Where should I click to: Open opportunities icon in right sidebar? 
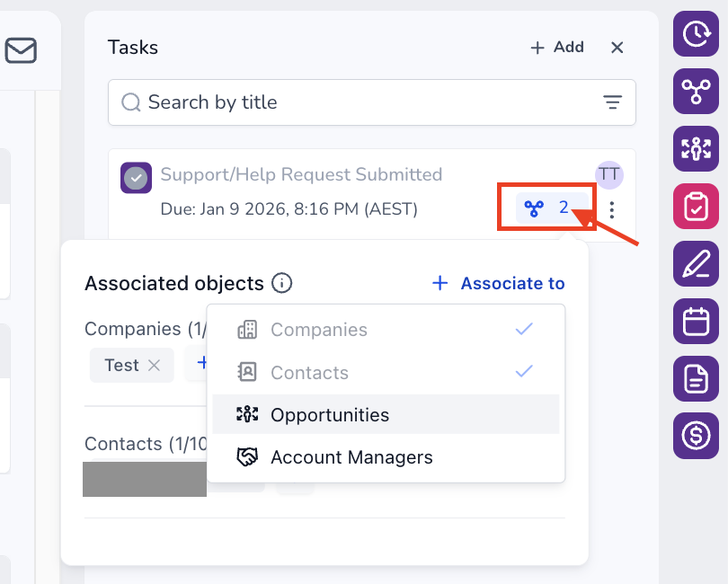696,148
